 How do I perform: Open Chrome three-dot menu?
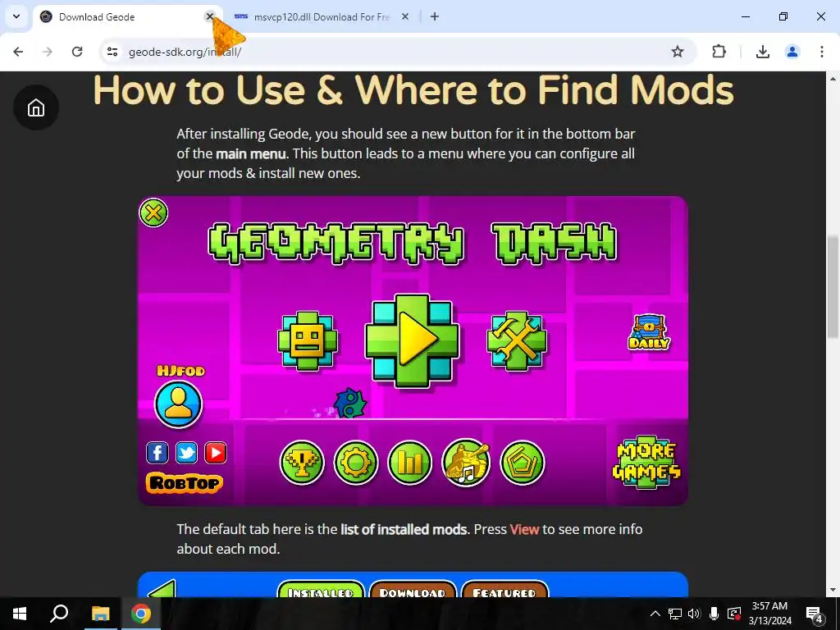(821, 52)
